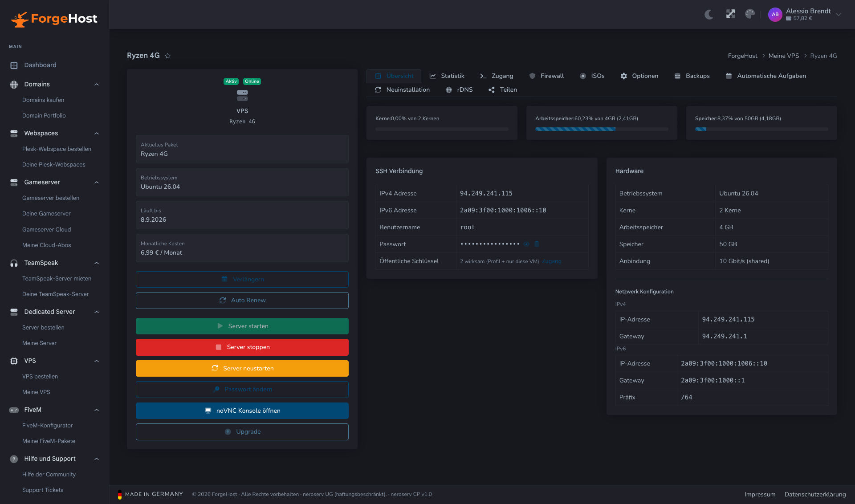Switch to the Übersicht tab
This screenshot has height=504, width=855.
point(394,76)
